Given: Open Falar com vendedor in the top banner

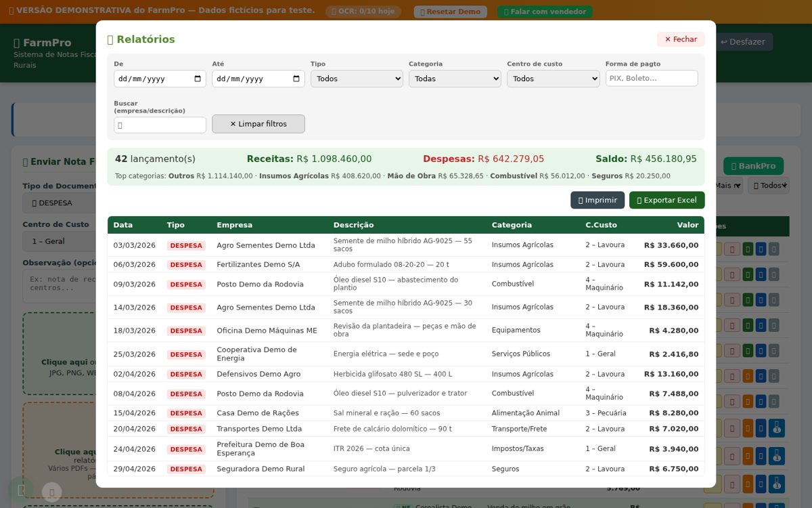Looking at the screenshot, I should [x=545, y=12].
